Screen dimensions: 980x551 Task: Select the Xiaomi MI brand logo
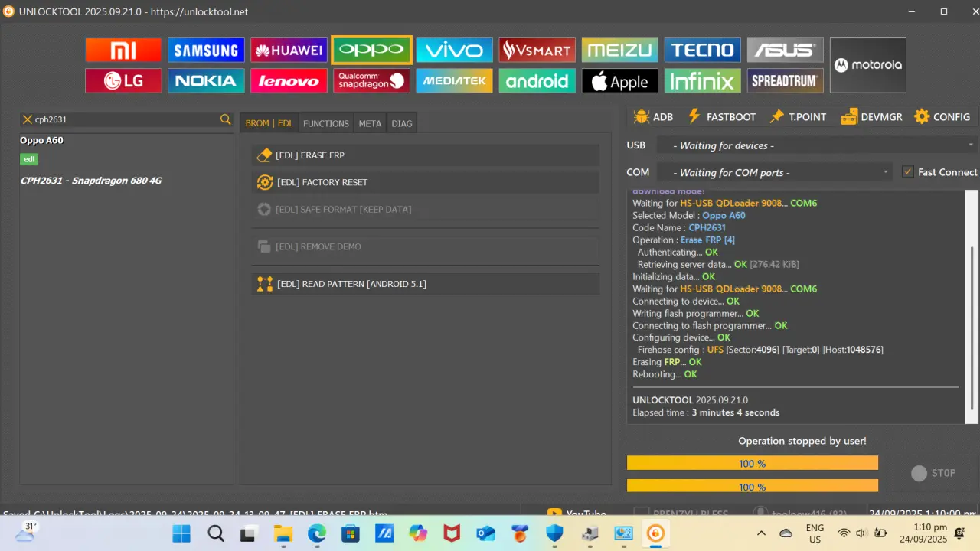123,51
